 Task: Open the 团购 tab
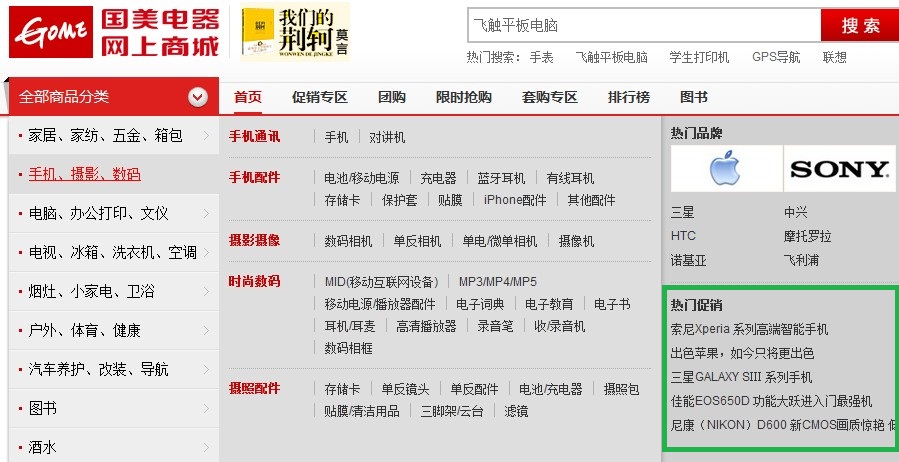coord(392,97)
